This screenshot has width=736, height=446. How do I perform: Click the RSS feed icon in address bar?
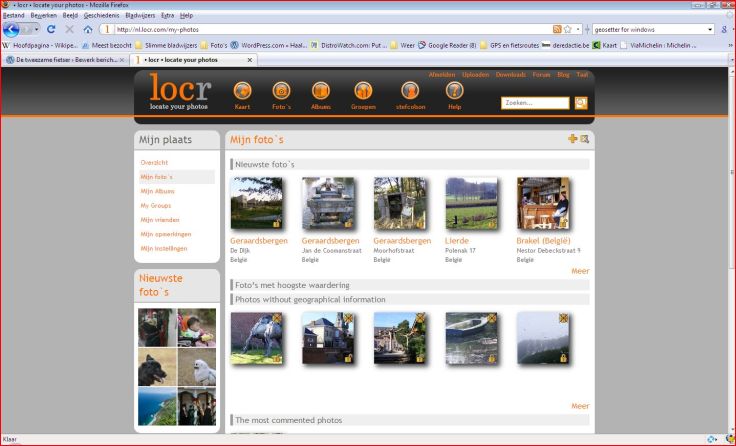[557, 29]
